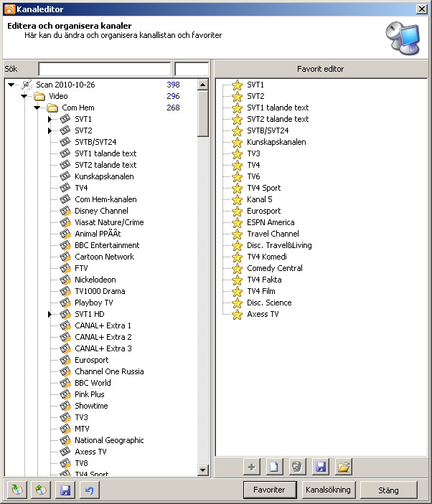Click the Favorit editor header

point(320,69)
